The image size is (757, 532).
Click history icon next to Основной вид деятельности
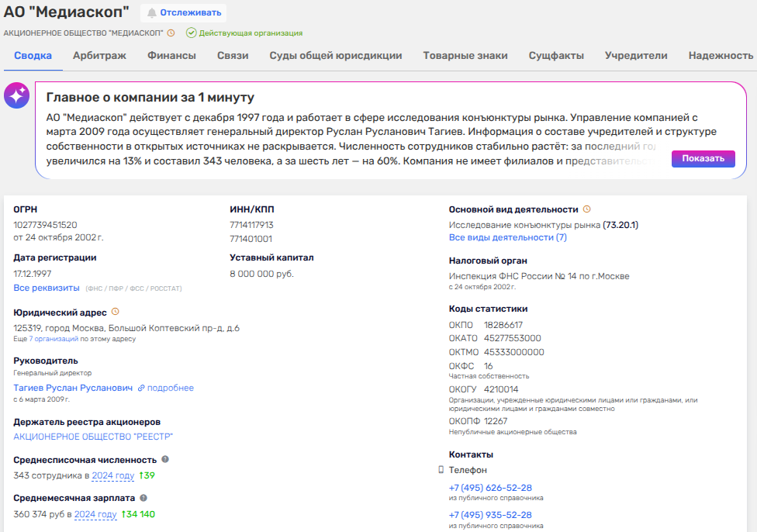pyautogui.click(x=587, y=209)
